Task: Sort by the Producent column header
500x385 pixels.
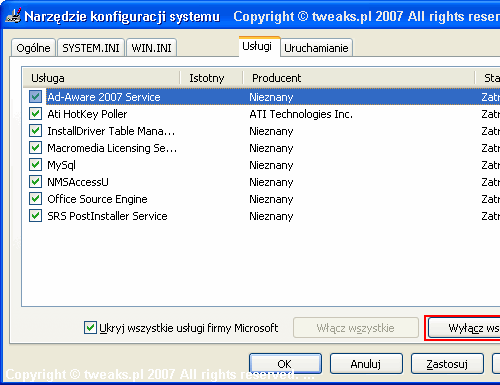Action: [x=359, y=78]
